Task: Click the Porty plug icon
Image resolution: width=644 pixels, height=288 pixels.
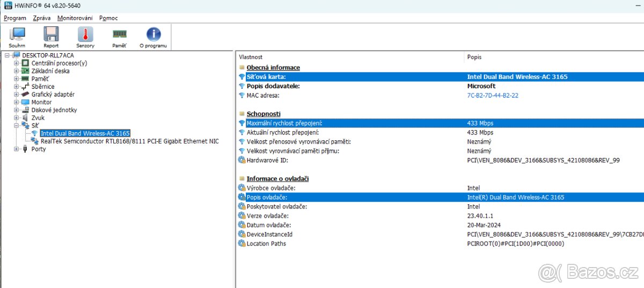Action: click(25, 149)
